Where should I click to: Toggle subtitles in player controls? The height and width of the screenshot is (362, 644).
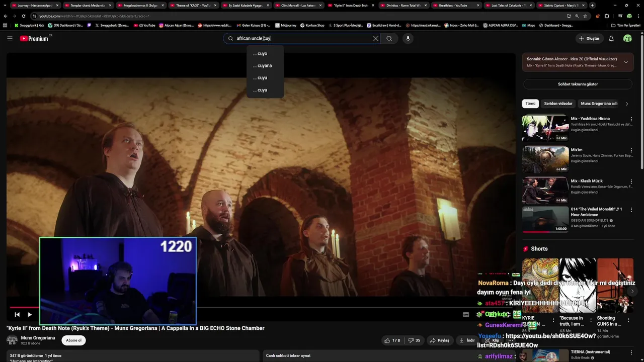tap(466, 315)
